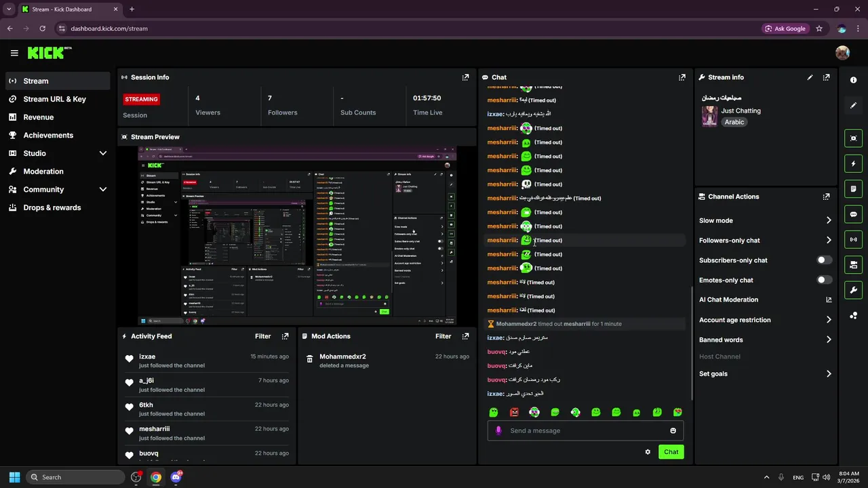The width and height of the screenshot is (868, 488).
Task: Open the hamburger menu next to Kick logo
Action: [x=14, y=53]
